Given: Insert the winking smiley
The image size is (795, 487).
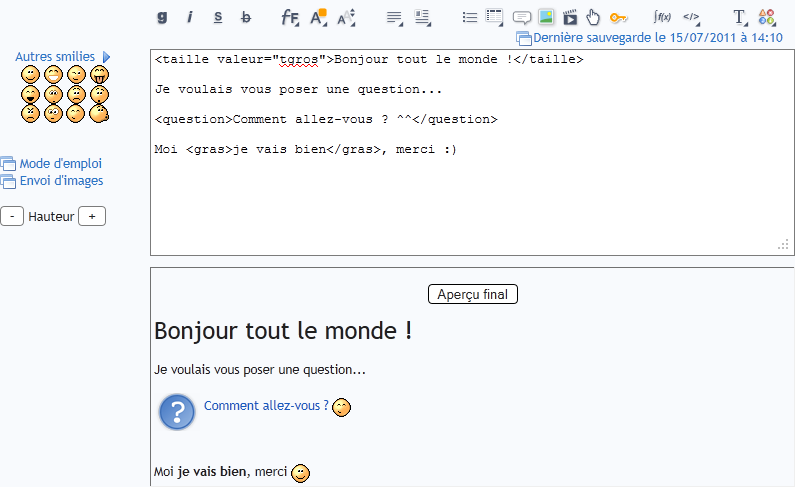Looking at the screenshot, I should tap(77, 75).
